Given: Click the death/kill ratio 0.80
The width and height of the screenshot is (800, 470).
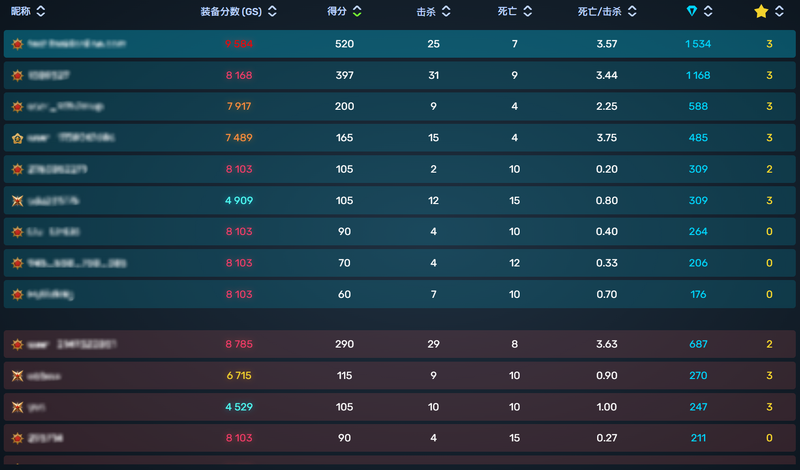Looking at the screenshot, I should (x=607, y=201).
